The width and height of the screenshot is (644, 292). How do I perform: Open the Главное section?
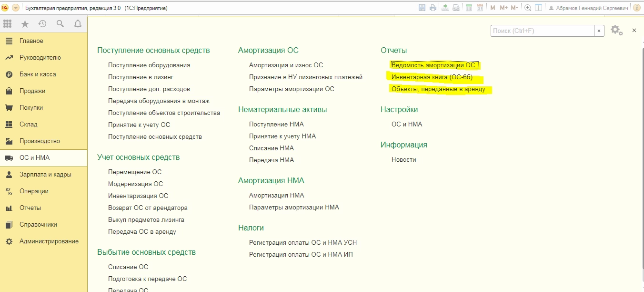tap(44, 41)
